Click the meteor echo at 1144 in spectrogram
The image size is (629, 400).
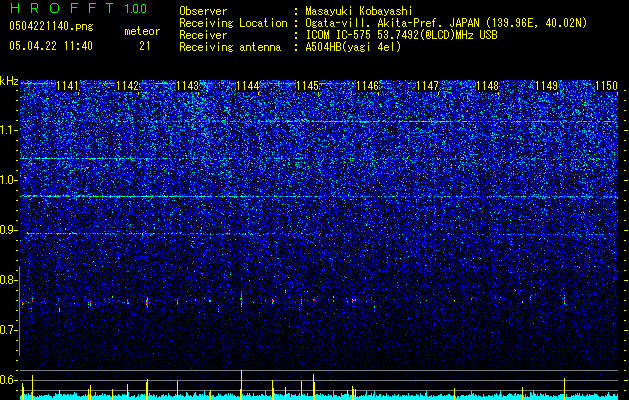coord(241,300)
